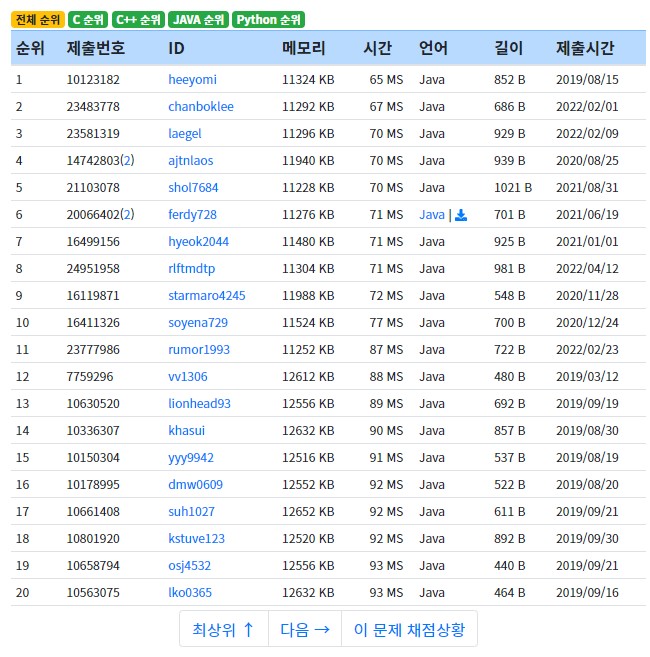Select the 제출번호 column header

[x=96, y=48]
